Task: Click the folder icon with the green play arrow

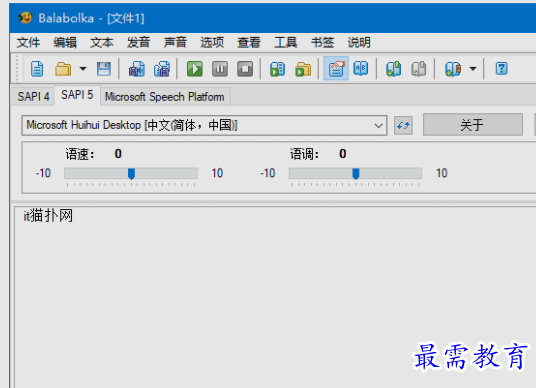Action: point(303,69)
